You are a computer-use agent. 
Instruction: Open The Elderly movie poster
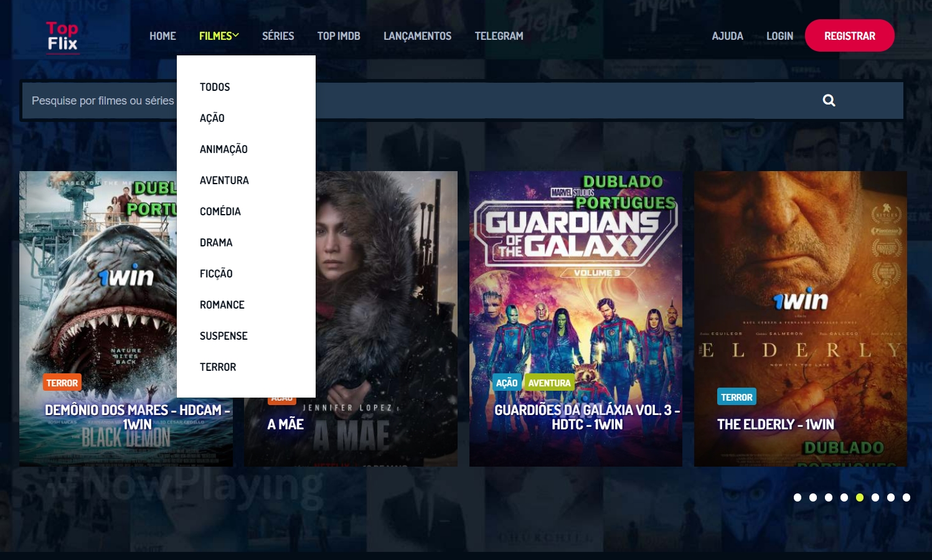coord(801,319)
